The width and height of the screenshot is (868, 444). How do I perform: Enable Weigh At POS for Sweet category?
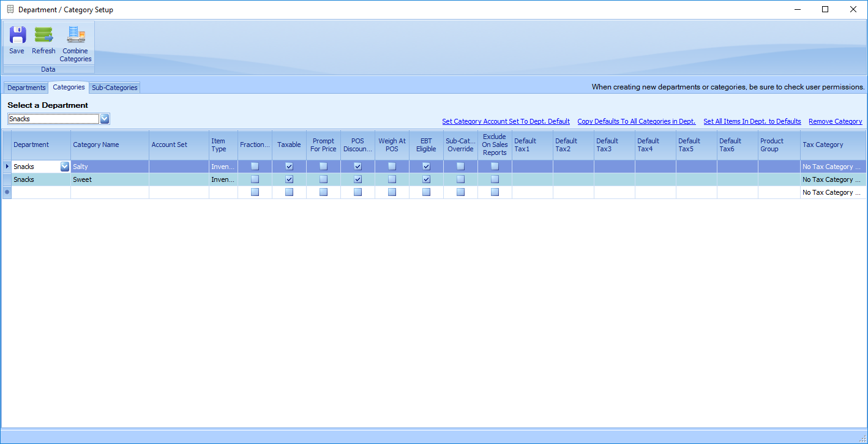[392, 179]
